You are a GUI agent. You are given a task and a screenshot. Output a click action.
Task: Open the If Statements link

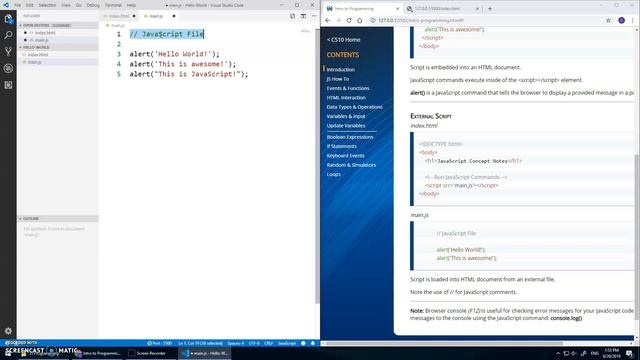(342, 146)
